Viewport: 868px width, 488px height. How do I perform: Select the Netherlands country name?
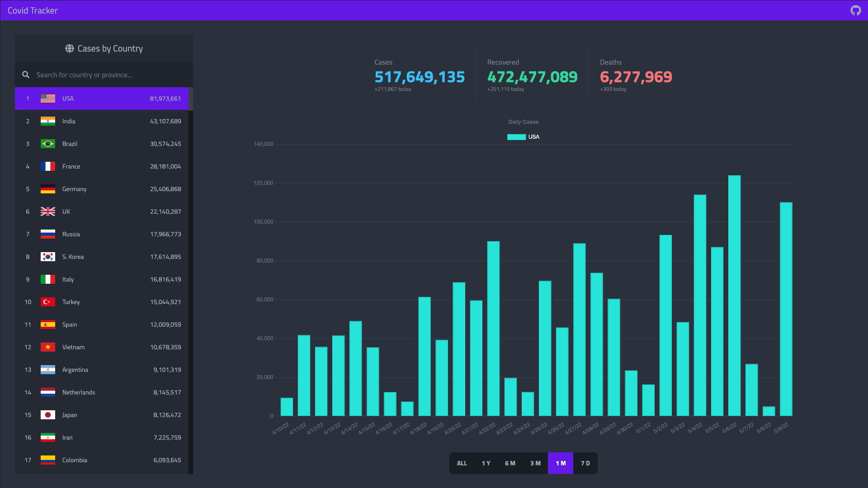click(79, 392)
